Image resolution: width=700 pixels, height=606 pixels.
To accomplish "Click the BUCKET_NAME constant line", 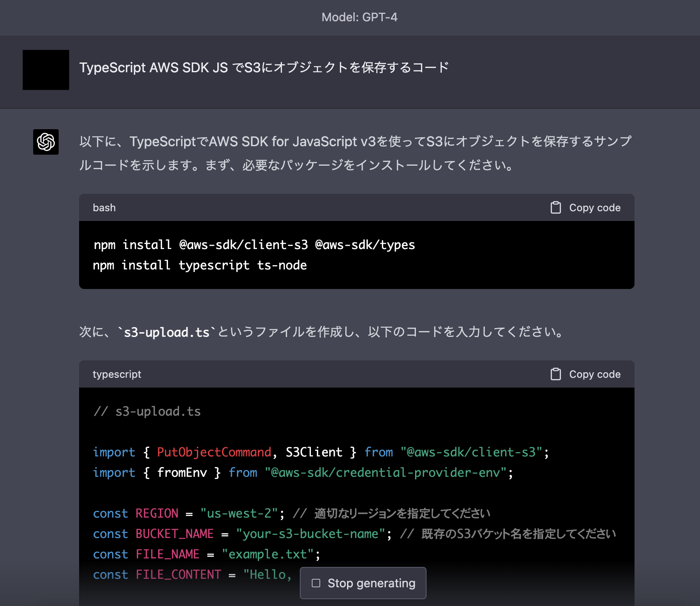I will coord(353,533).
